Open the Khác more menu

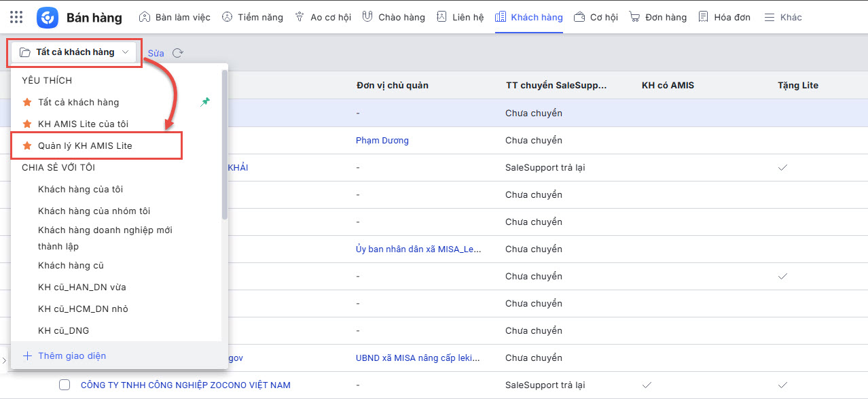coord(783,17)
